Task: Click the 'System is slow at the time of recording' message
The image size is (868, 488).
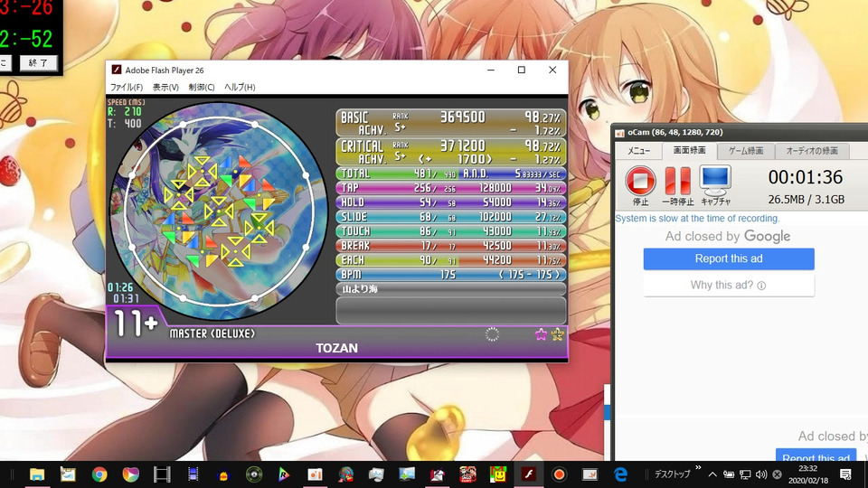Action: (697, 218)
